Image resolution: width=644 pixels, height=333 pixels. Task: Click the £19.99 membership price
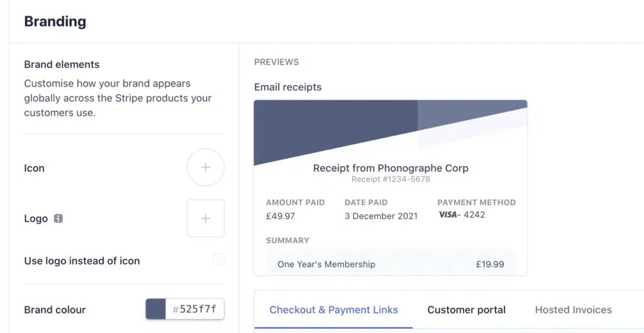pyautogui.click(x=490, y=264)
